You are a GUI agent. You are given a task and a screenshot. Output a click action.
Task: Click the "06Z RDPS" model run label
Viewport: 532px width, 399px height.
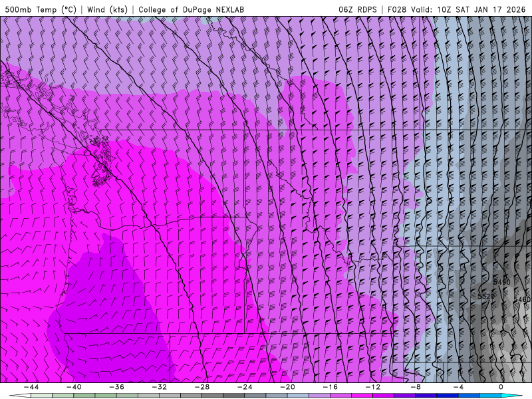click(x=358, y=9)
